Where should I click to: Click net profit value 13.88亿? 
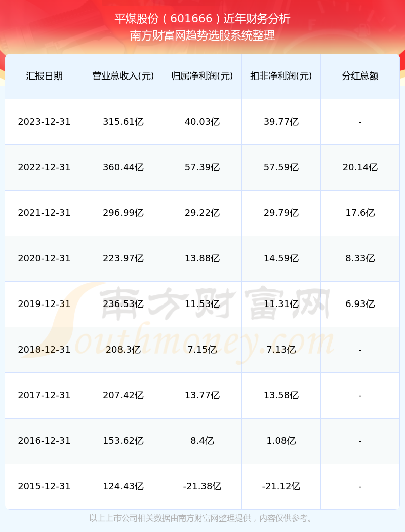point(202,258)
